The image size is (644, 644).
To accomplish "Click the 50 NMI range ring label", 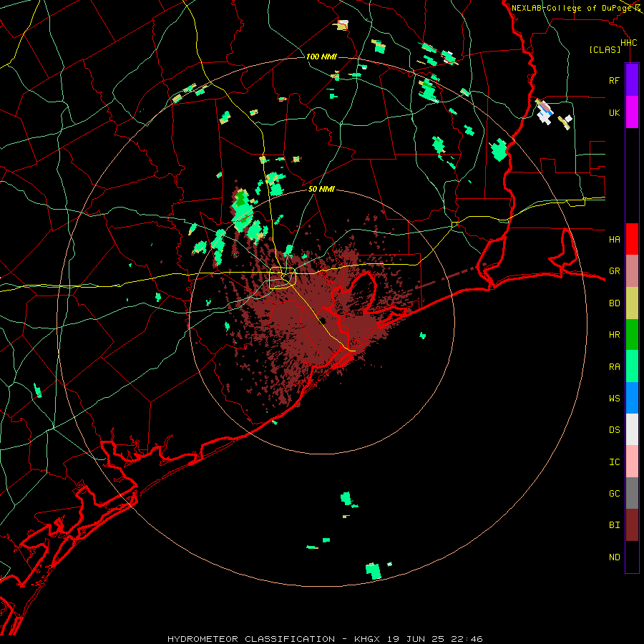I will [321, 189].
